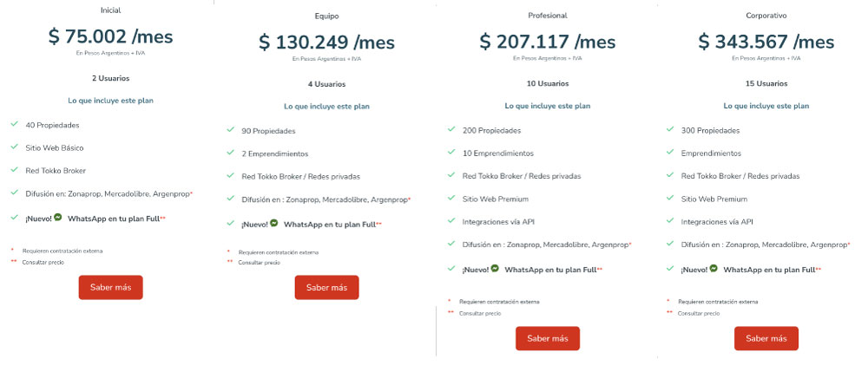
Task: Click Lo que incluye este plan in Equipo
Action: pyautogui.click(x=326, y=106)
